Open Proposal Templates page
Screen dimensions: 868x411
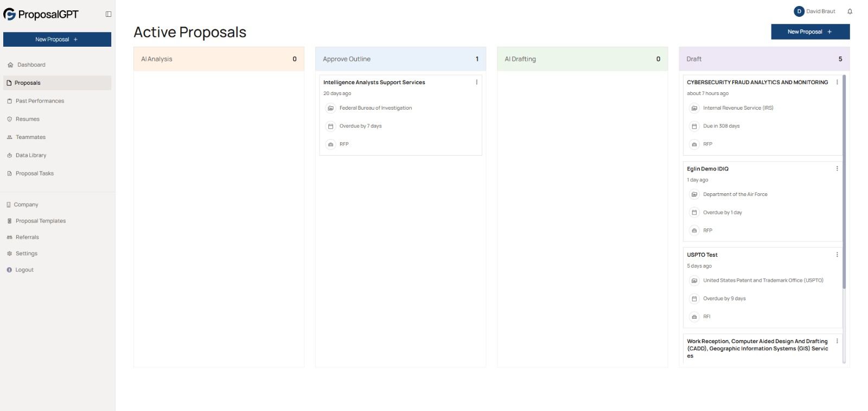click(40, 221)
